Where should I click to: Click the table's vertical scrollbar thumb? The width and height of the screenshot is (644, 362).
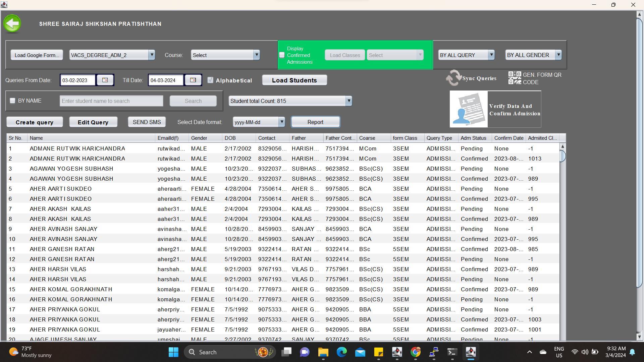point(562,156)
